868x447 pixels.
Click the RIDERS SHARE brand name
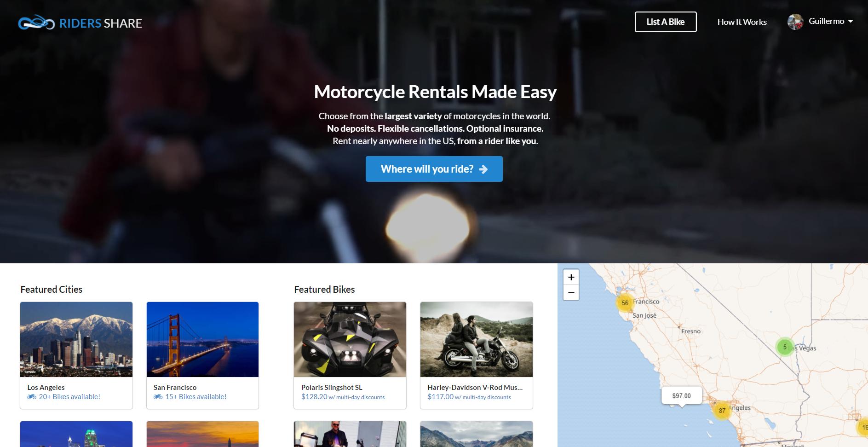pyautogui.click(x=101, y=23)
